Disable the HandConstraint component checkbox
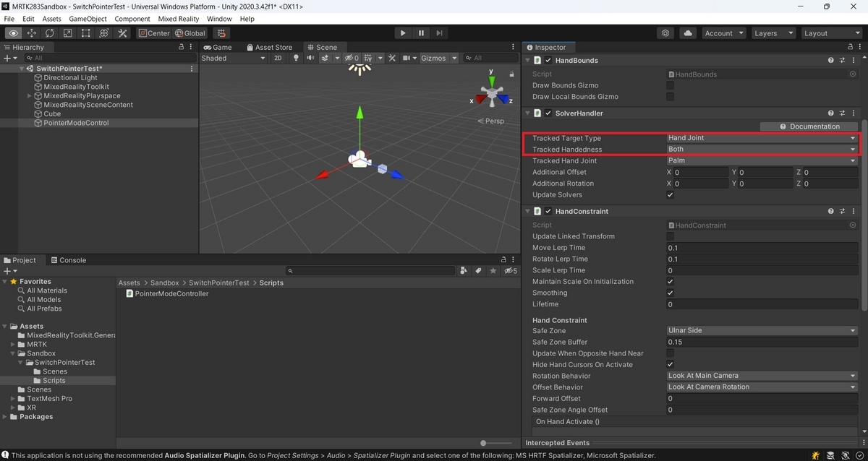868x461 pixels. [x=548, y=212]
